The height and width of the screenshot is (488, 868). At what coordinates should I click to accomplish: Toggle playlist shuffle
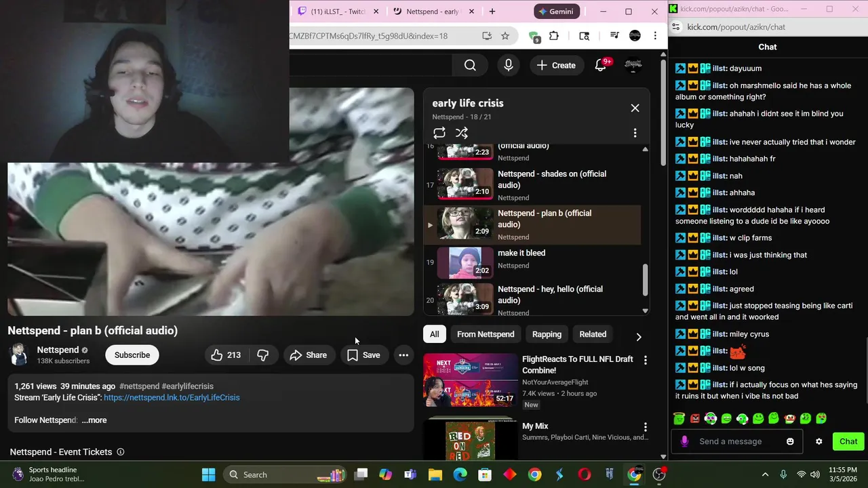pyautogui.click(x=462, y=133)
